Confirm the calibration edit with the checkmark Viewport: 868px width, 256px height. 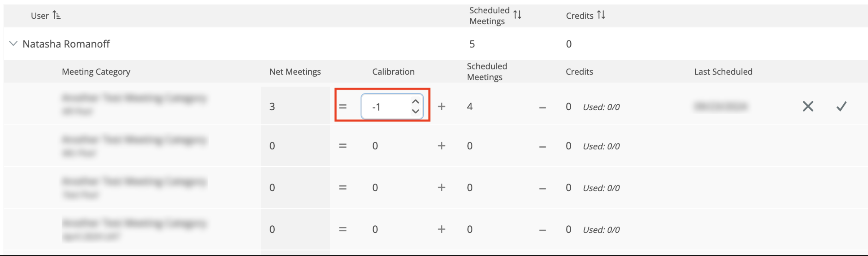point(841,106)
